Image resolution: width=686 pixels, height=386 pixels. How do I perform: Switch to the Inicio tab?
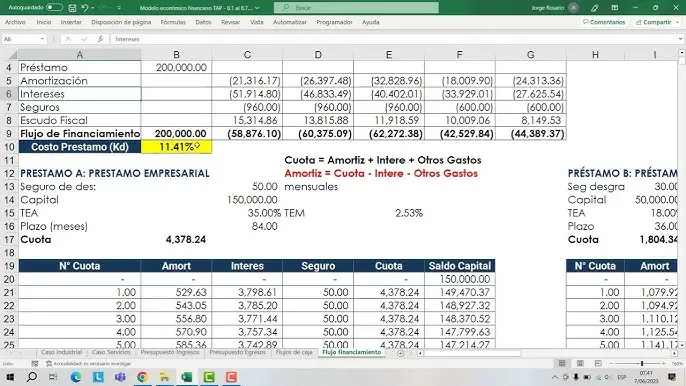(44, 22)
